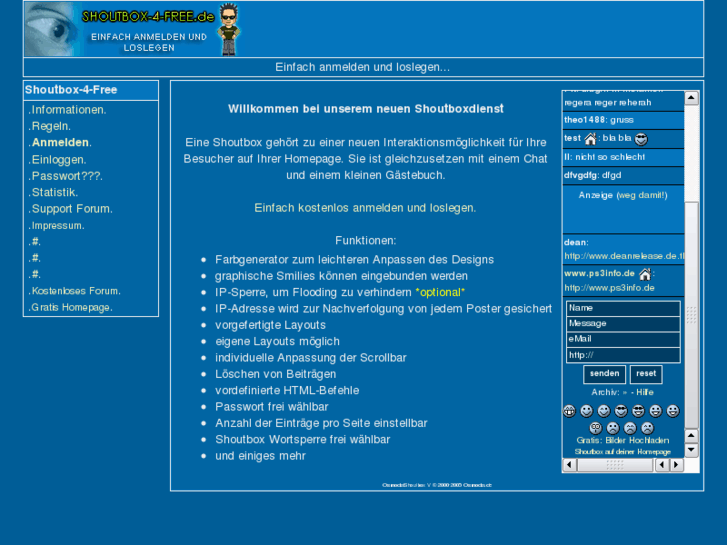Screen dimensions: 727x545
Task: Click the sunglasses smiley in test's message
Action: click(x=641, y=139)
